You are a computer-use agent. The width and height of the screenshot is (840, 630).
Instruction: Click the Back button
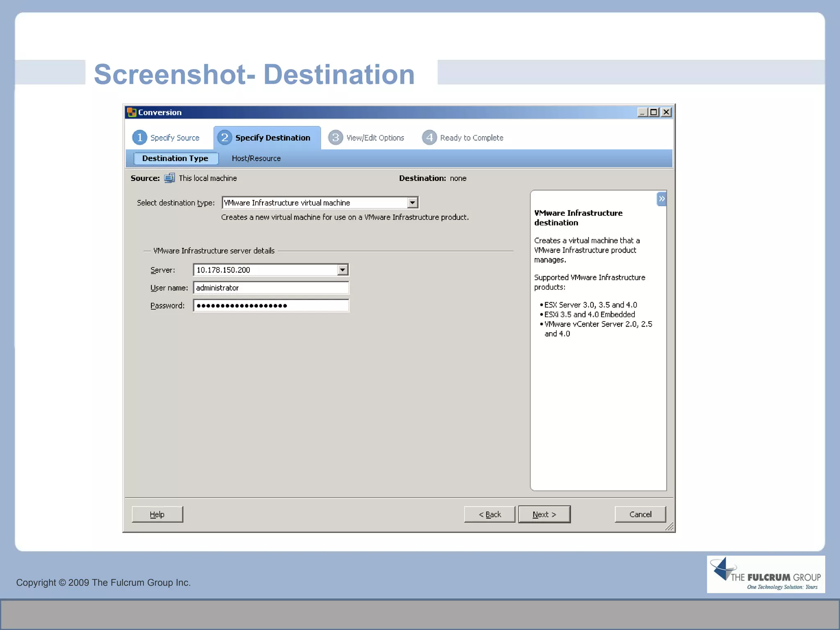tap(490, 514)
